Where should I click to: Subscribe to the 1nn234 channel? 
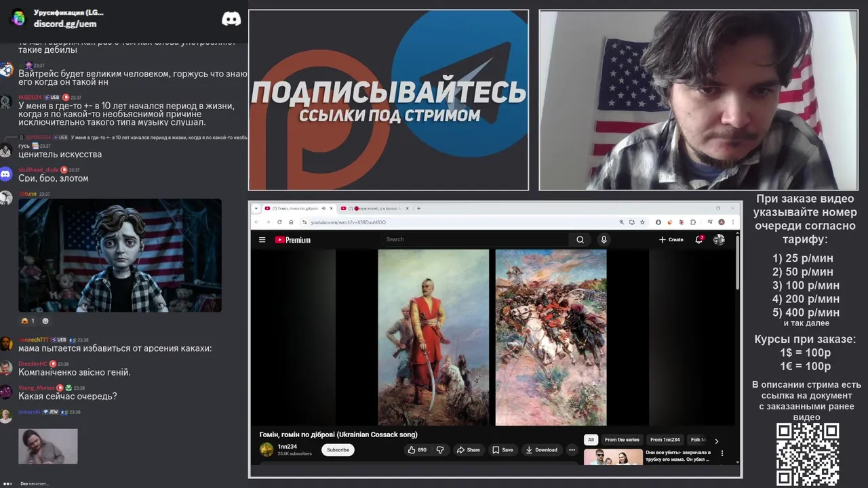(x=338, y=450)
